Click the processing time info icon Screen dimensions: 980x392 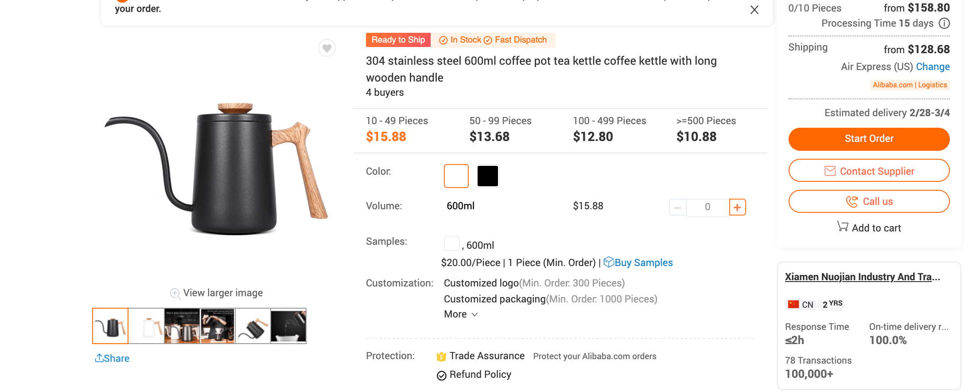(x=945, y=23)
